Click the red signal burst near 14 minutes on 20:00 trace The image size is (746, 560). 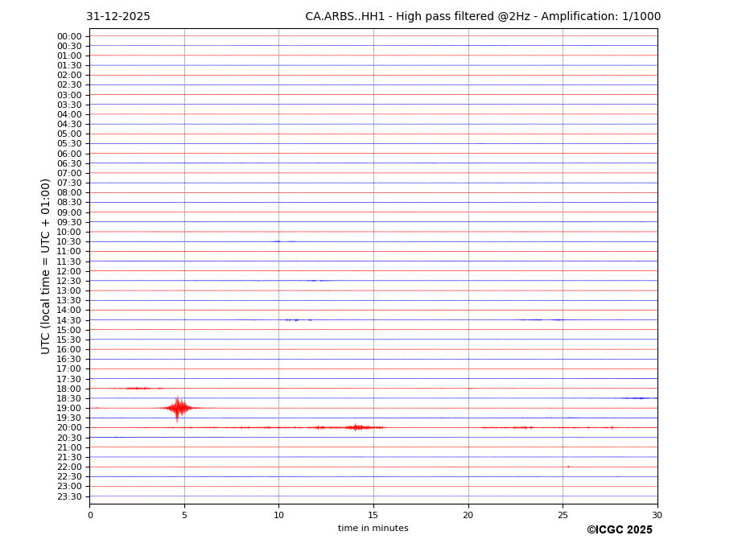click(357, 427)
